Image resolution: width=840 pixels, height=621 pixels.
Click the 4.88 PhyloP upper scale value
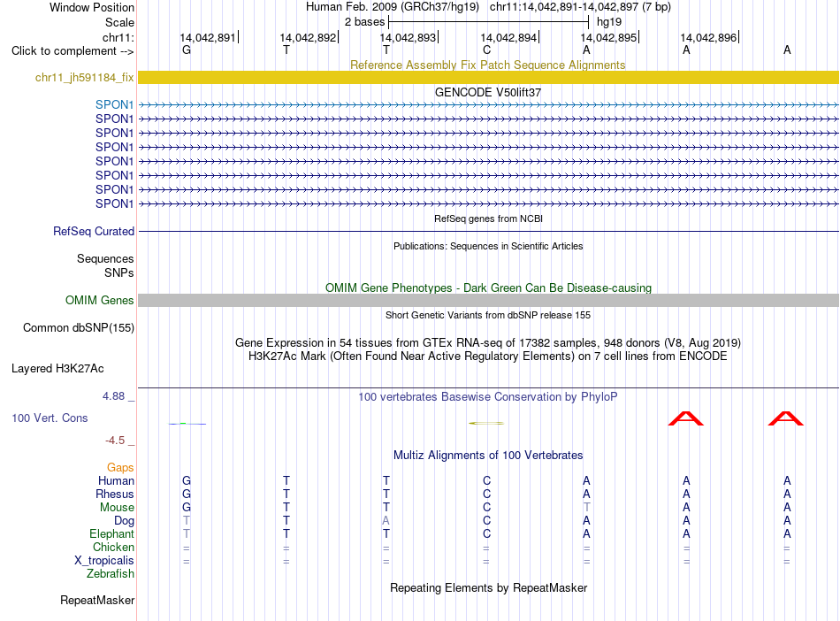[x=113, y=396]
